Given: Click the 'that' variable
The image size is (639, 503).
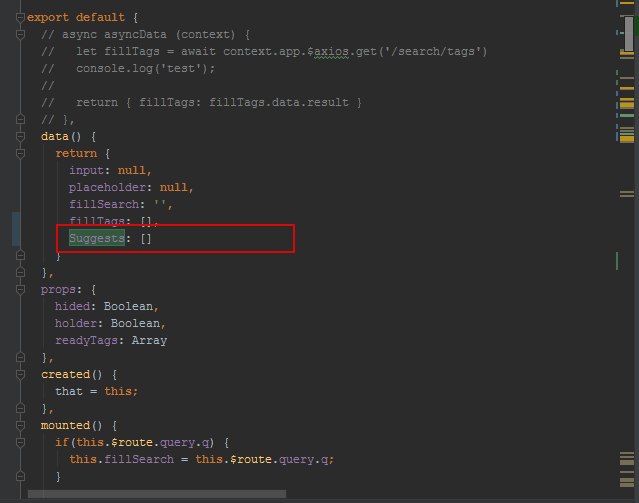Looking at the screenshot, I should 68,391.
